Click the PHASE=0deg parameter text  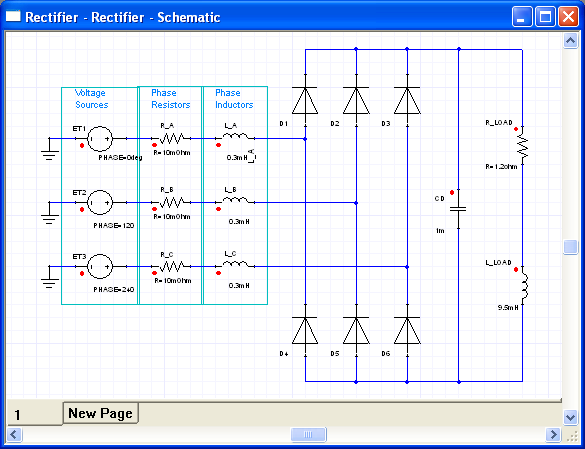pos(120,158)
